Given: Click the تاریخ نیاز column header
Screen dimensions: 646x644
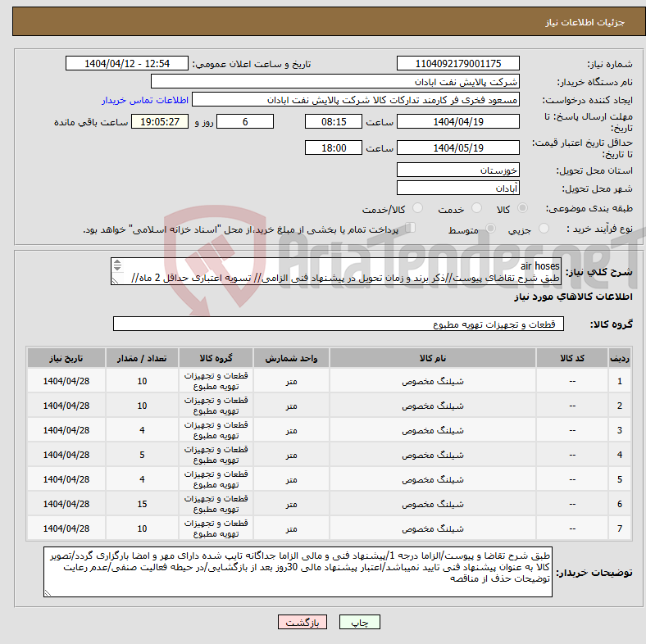Looking at the screenshot, I should [66, 358].
